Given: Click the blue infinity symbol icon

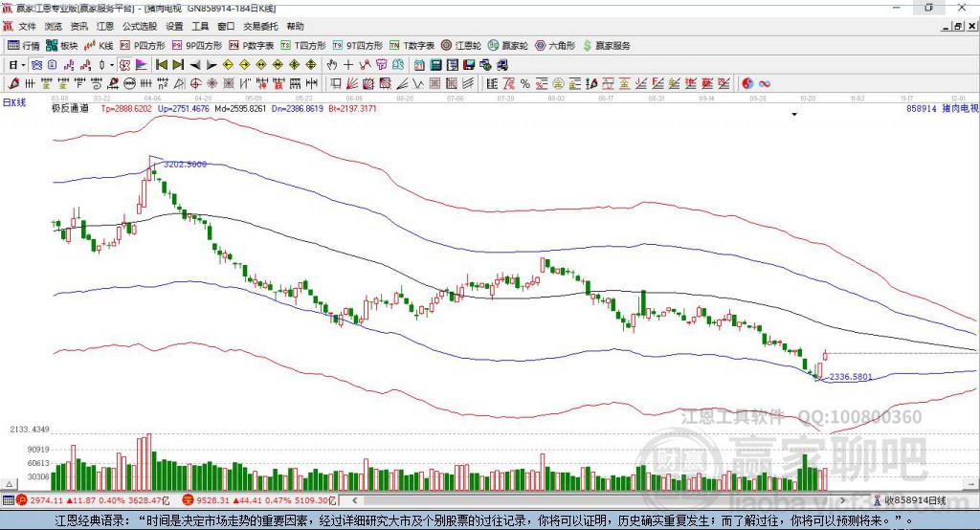Looking at the screenshot, I should tap(765, 83).
